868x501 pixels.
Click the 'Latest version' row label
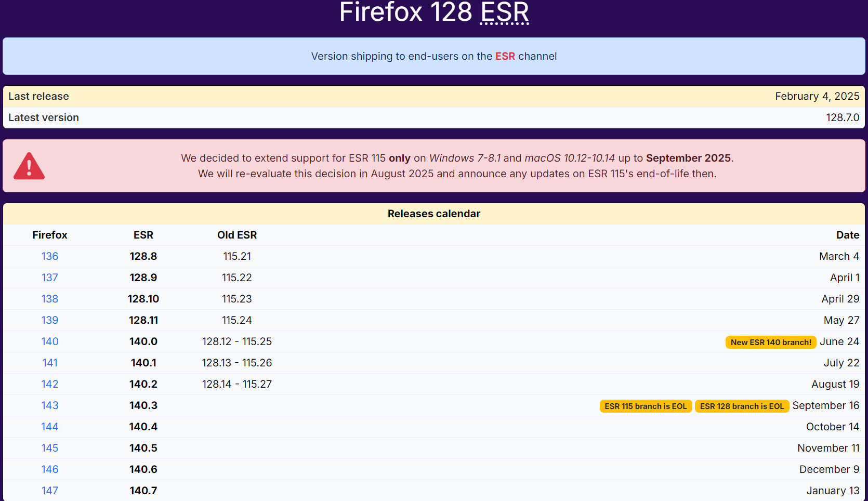click(44, 117)
